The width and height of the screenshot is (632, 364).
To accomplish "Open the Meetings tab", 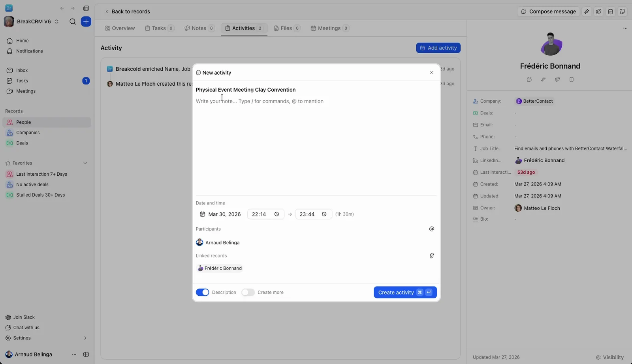I will tap(330, 28).
